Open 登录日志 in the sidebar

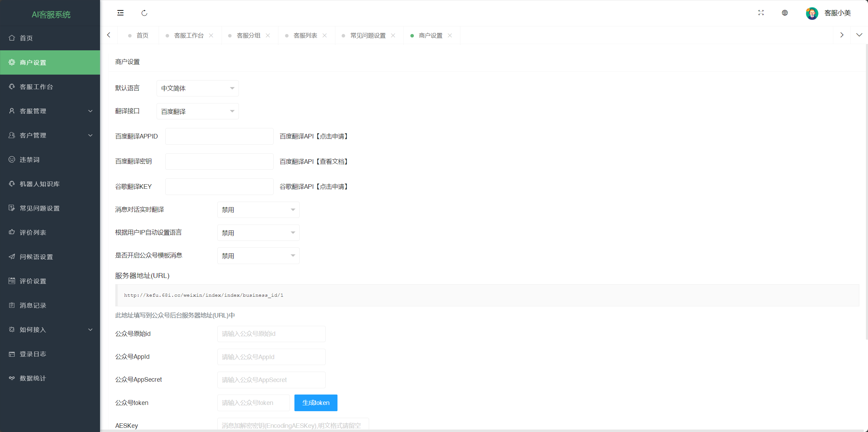[x=50, y=354]
